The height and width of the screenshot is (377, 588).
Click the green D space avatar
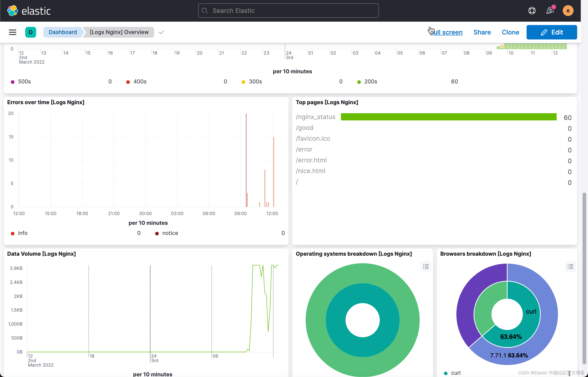tap(31, 32)
